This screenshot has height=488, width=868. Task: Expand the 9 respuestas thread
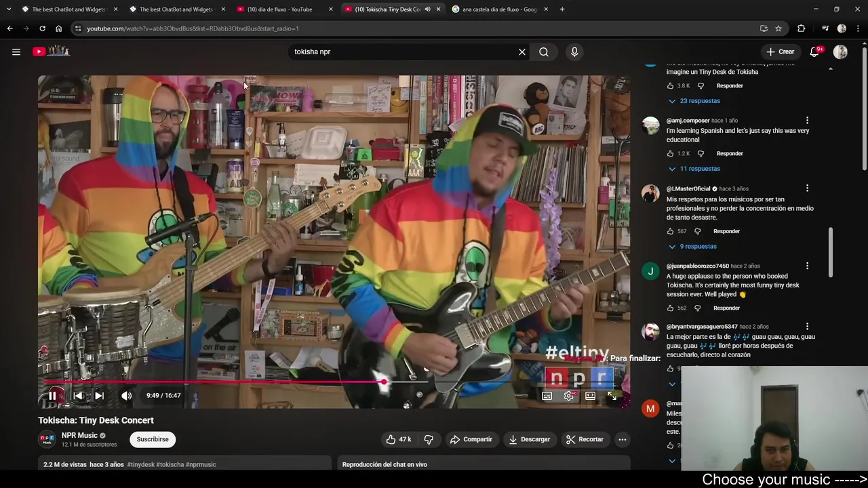[692, 247]
